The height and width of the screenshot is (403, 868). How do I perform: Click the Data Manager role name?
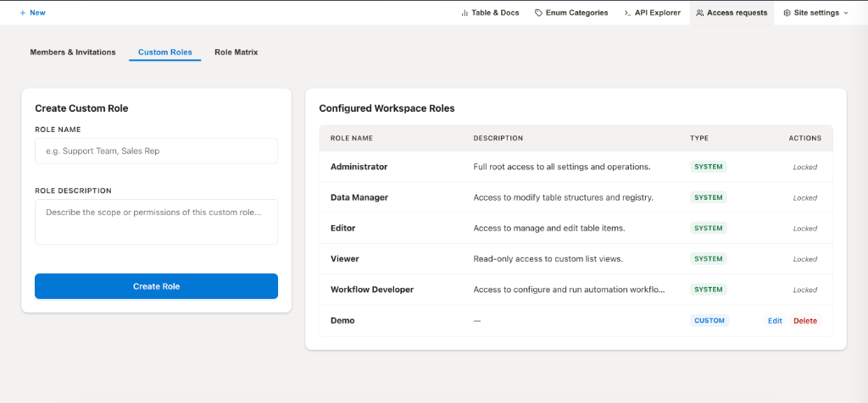(359, 197)
